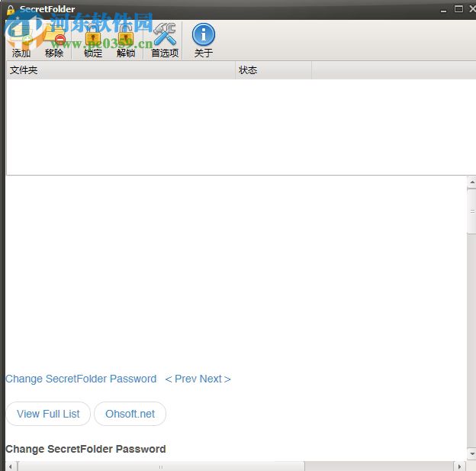Click the horizontal scrollbar thumb
476x471 pixels.
161,466
